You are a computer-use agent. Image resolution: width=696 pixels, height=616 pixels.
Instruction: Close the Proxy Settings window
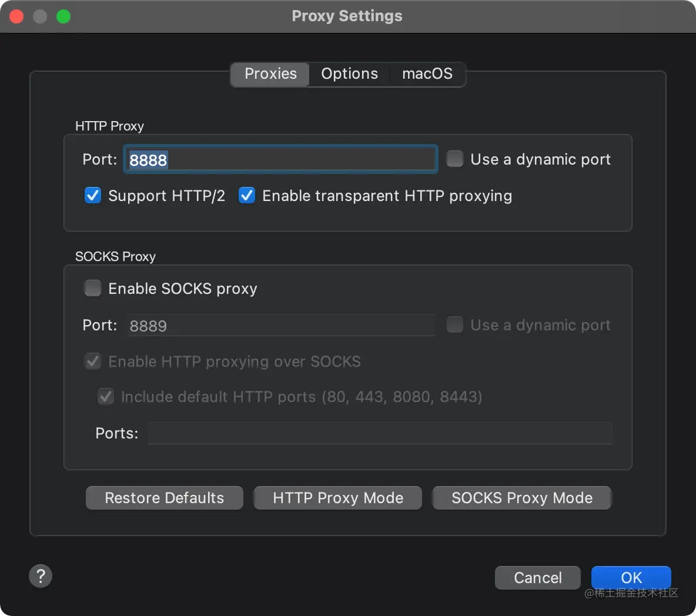coord(16,16)
